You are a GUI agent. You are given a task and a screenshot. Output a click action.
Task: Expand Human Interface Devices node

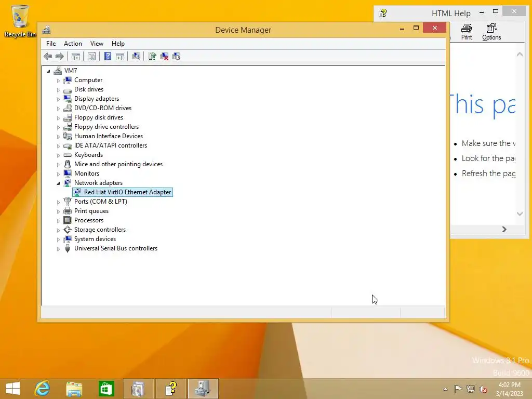click(x=58, y=137)
